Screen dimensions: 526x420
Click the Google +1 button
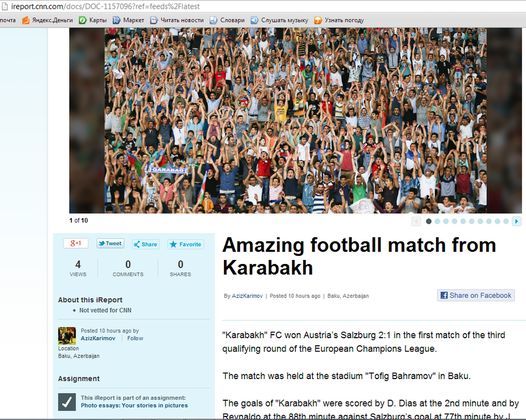click(x=76, y=243)
